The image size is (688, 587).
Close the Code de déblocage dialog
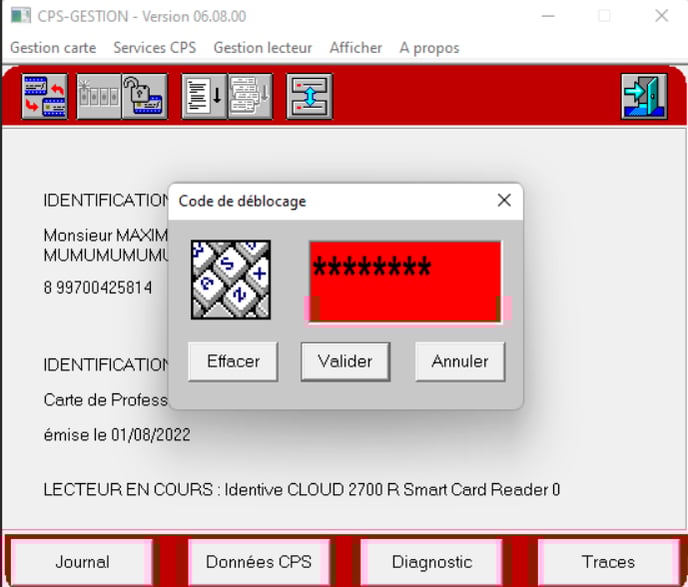504,200
